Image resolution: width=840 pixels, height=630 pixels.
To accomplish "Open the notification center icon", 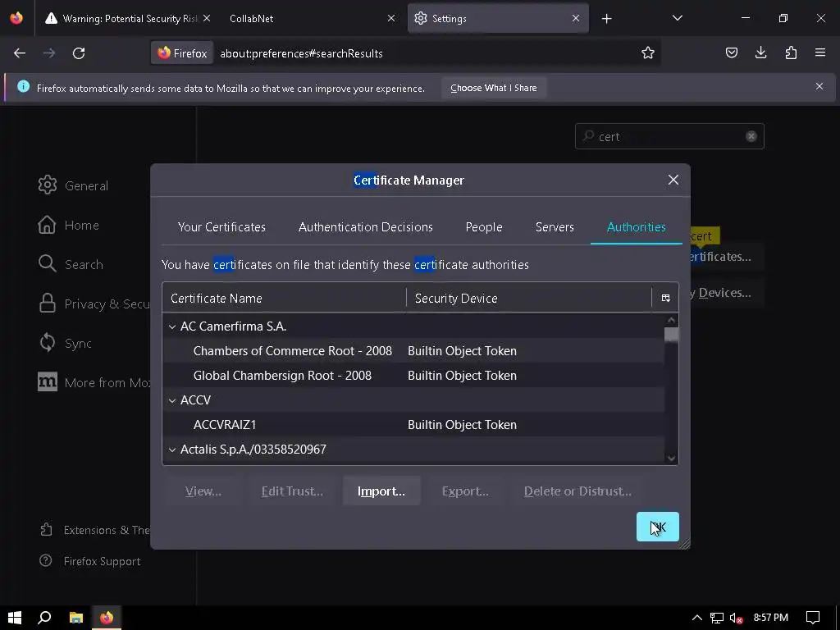I will point(813,618).
